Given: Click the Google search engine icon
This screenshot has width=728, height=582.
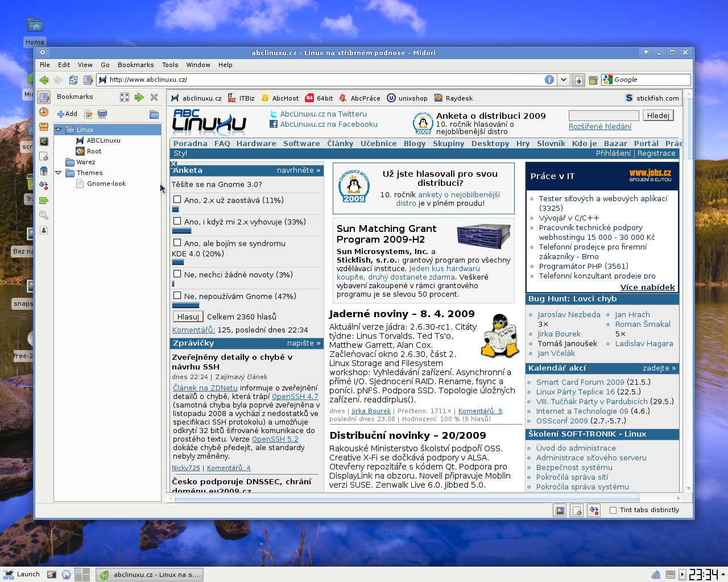Looking at the screenshot, I should pos(608,80).
